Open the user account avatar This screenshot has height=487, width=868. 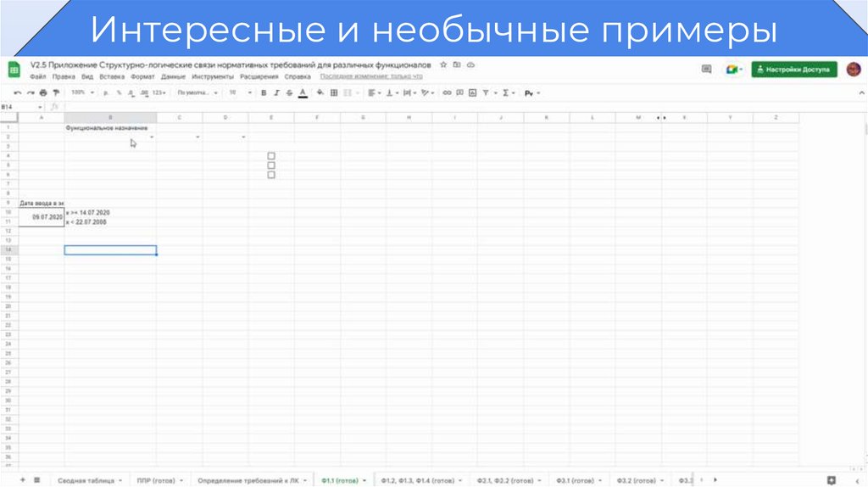coord(854,70)
